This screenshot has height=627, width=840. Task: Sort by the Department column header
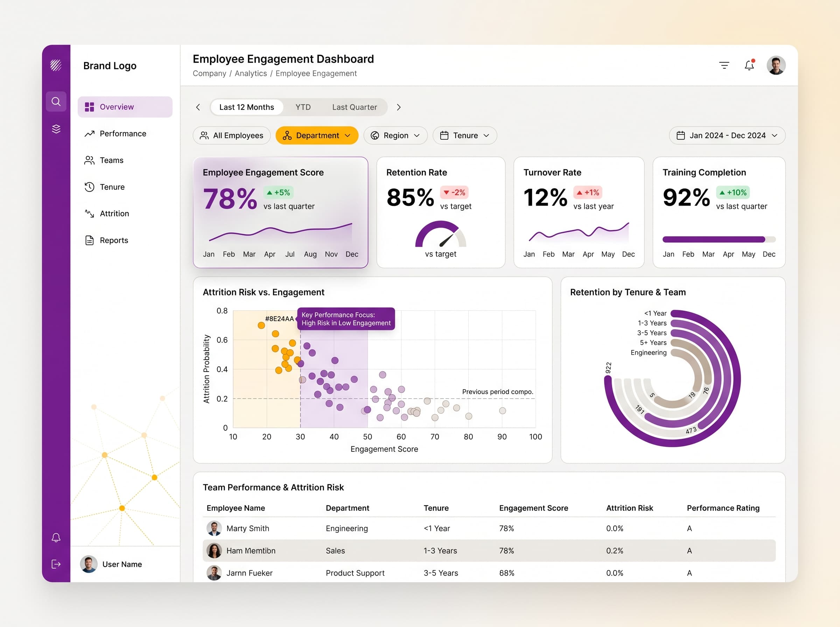click(347, 508)
